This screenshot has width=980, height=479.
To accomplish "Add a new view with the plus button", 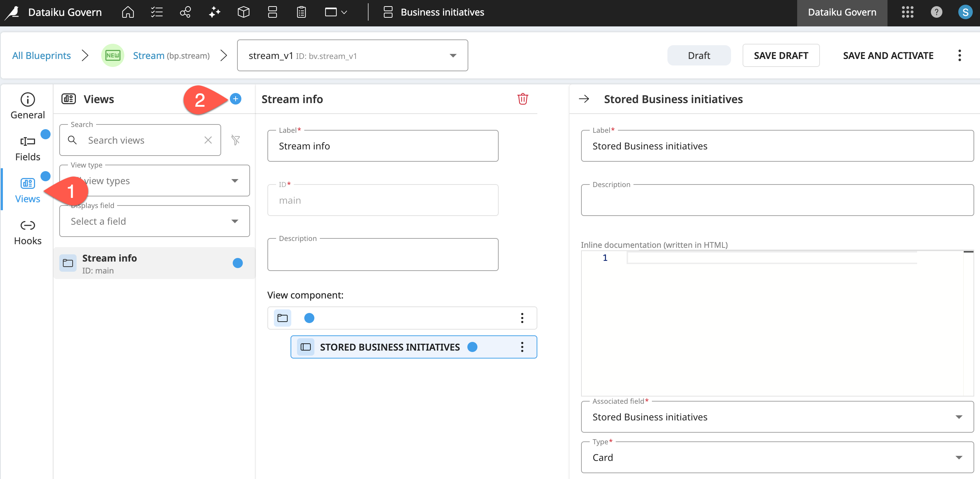I will point(236,99).
